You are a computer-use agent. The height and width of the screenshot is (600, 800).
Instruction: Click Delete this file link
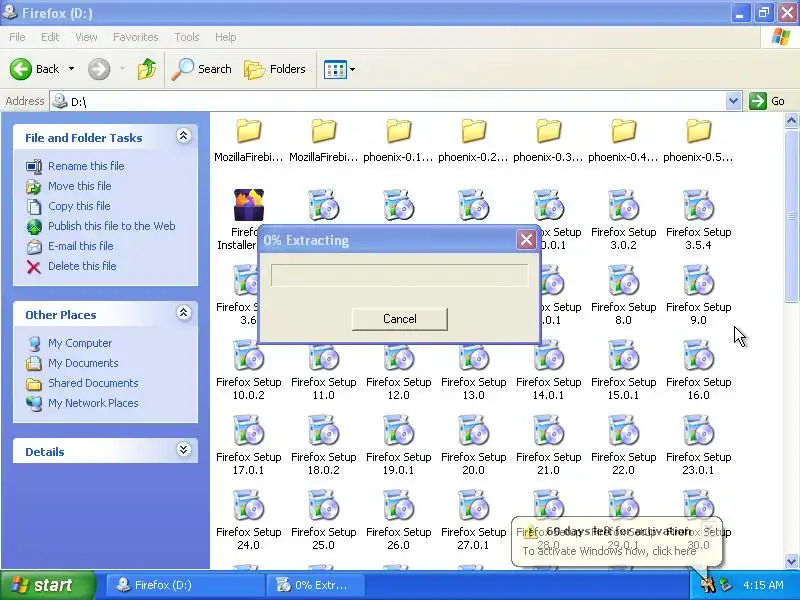pyautogui.click(x=82, y=265)
